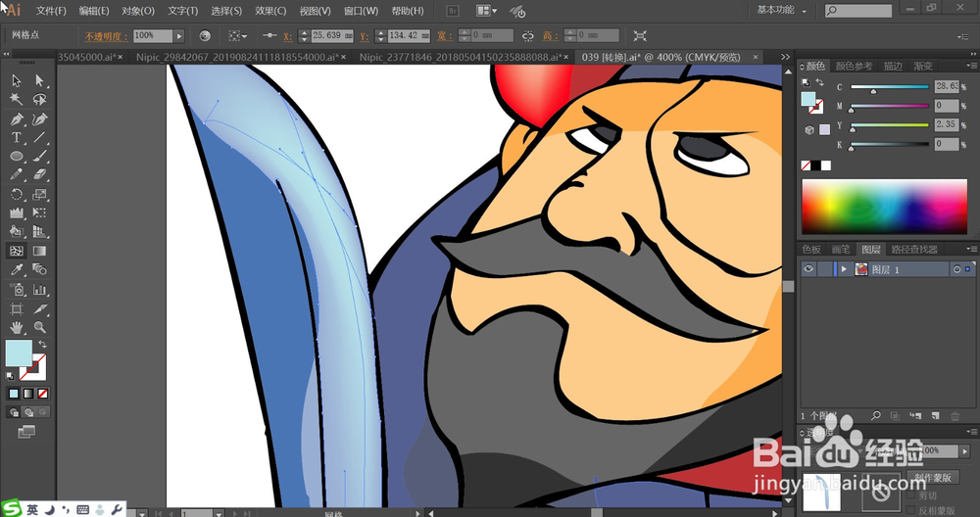Image resolution: width=980 pixels, height=517 pixels.
Task: Open the Transparency panel flyout menu
Action: (x=971, y=432)
